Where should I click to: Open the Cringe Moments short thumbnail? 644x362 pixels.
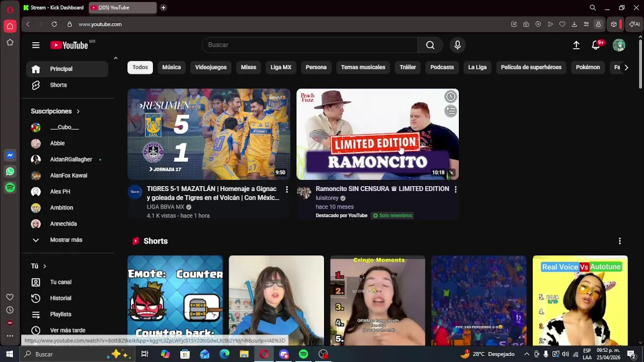pos(378,301)
